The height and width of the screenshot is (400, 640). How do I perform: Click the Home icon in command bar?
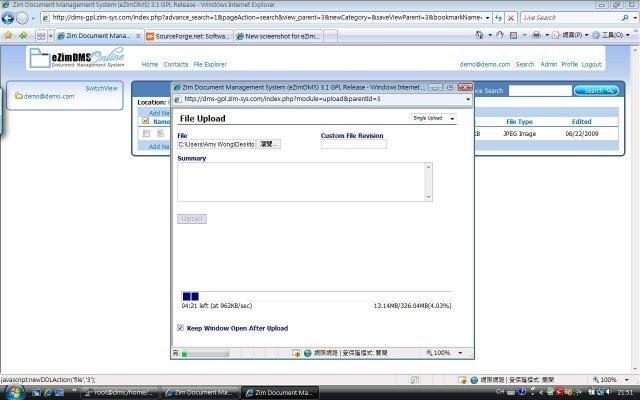point(479,36)
